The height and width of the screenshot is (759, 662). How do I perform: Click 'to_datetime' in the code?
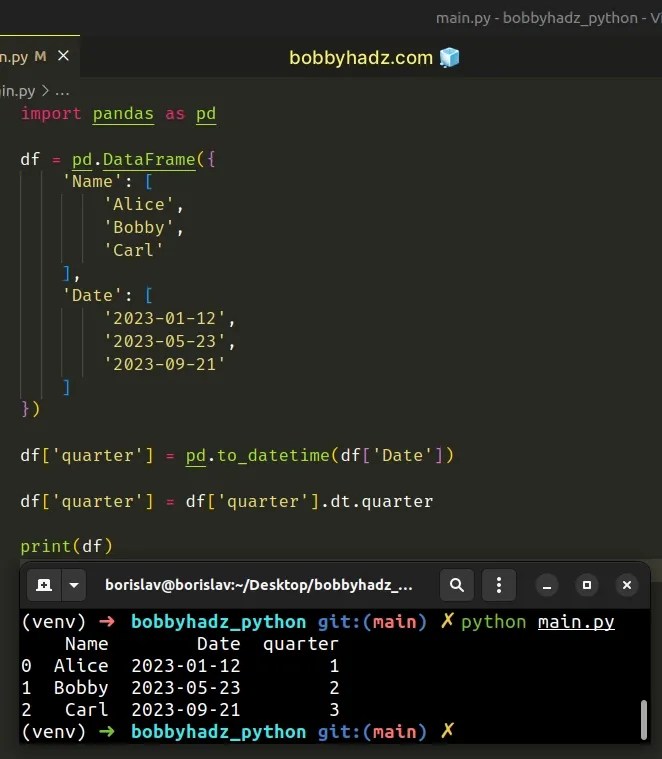point(273,455)
